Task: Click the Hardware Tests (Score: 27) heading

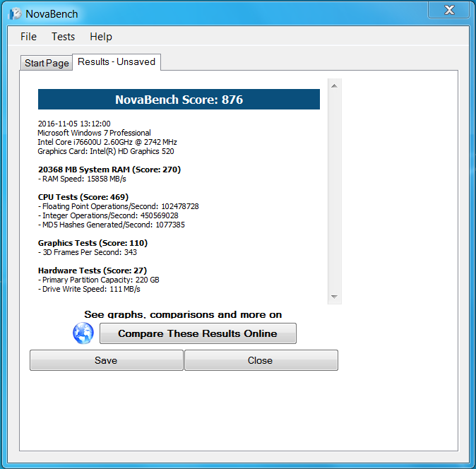Action: click(x=93, y=271)
